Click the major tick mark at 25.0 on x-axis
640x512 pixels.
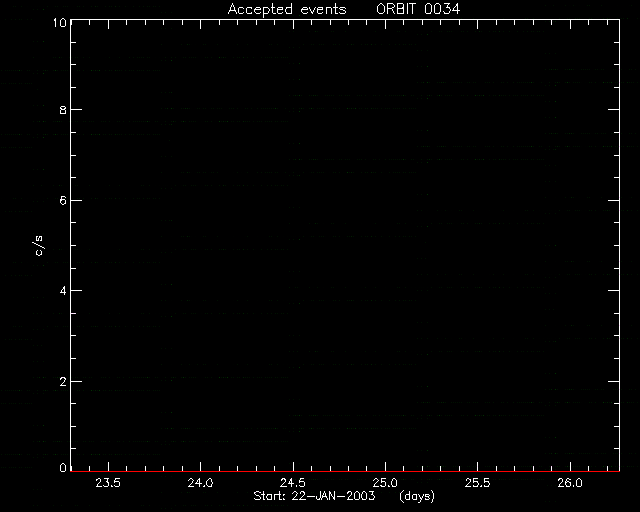tap(385, 466)
